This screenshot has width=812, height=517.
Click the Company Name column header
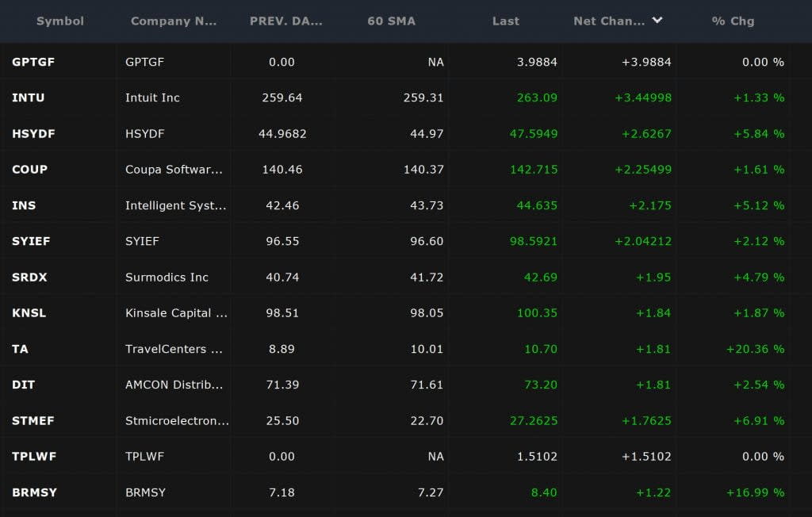point(174,21)
